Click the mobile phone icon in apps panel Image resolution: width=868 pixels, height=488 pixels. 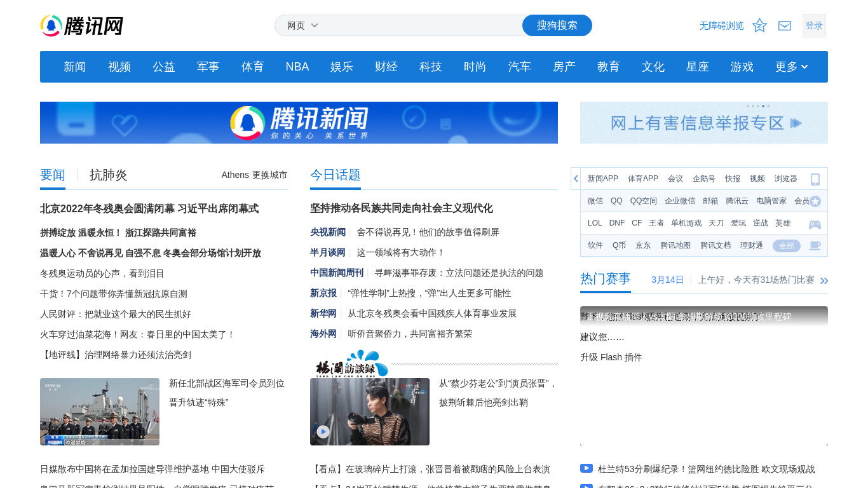coord(815,179)
